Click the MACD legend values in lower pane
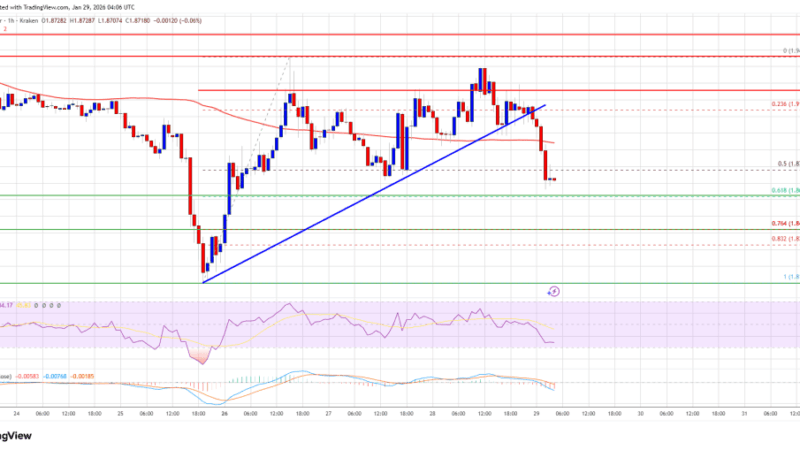This screenshot has width=800, height=450. pyautogui.click(x=40, y=376)
